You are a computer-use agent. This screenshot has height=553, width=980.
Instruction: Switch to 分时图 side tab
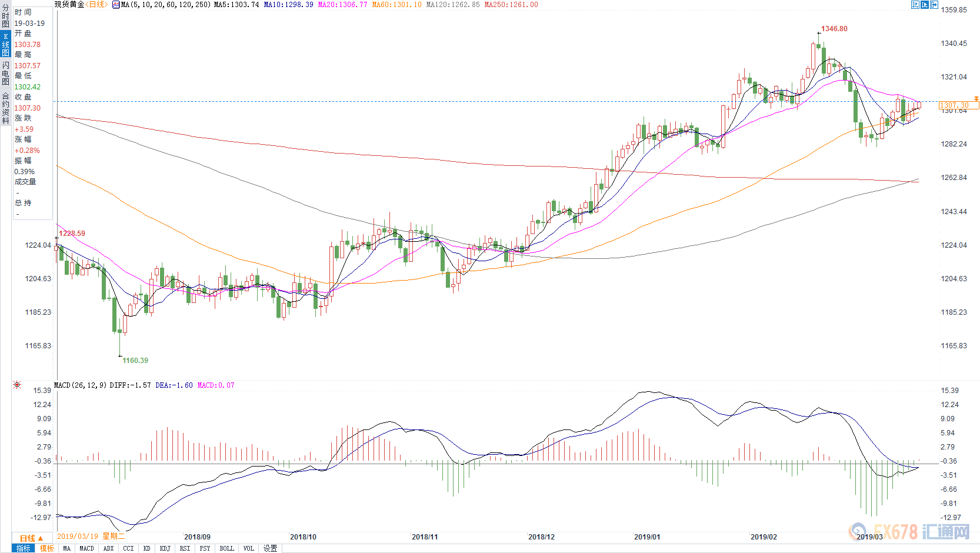pos(5,16)
